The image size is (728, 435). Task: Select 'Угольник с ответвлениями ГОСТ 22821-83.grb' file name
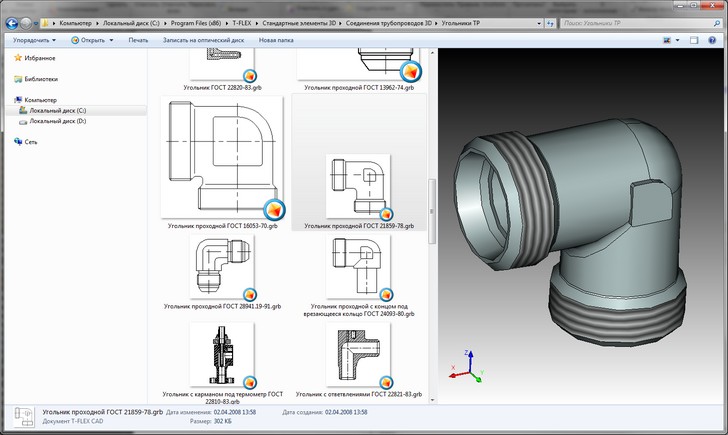(359, 394)
